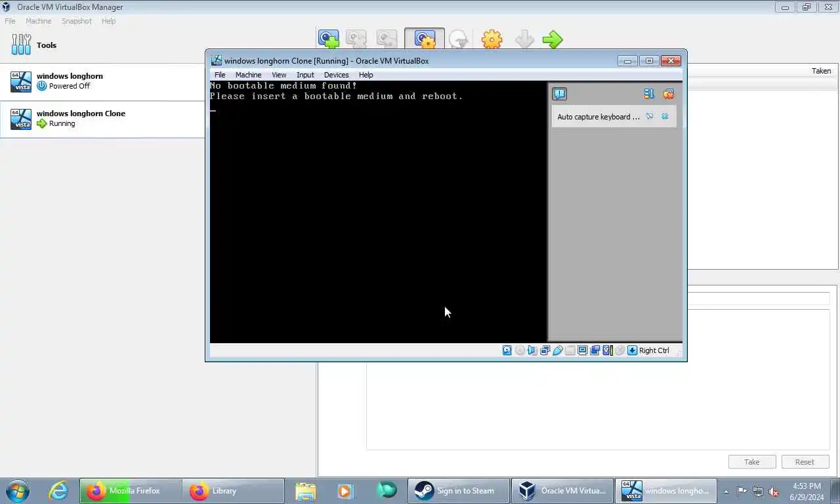Image resolution: width=840 pixels, height=504 pixels.
Task: Show hidden tray icons arrow
Action: pyautogui.click(x=726, y=491)
